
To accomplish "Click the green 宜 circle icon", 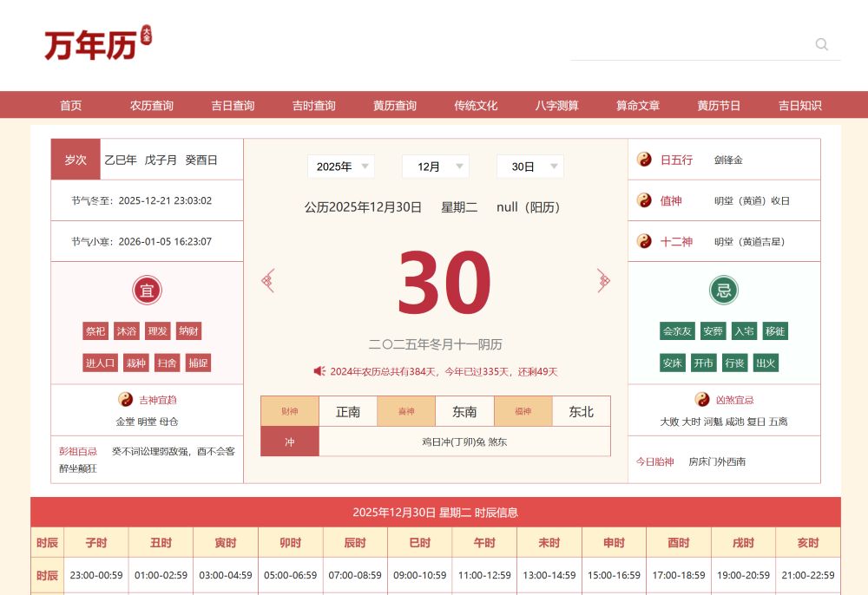I will pos(147,290).
